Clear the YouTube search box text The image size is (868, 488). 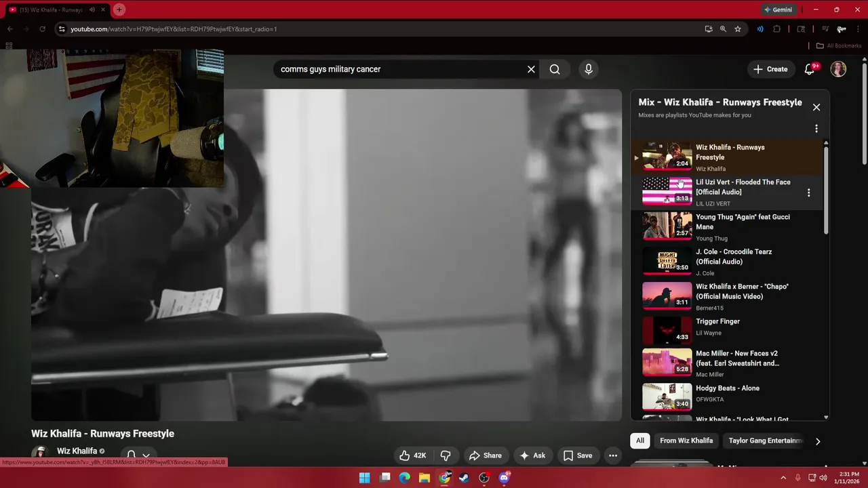[x=531, y=69]
